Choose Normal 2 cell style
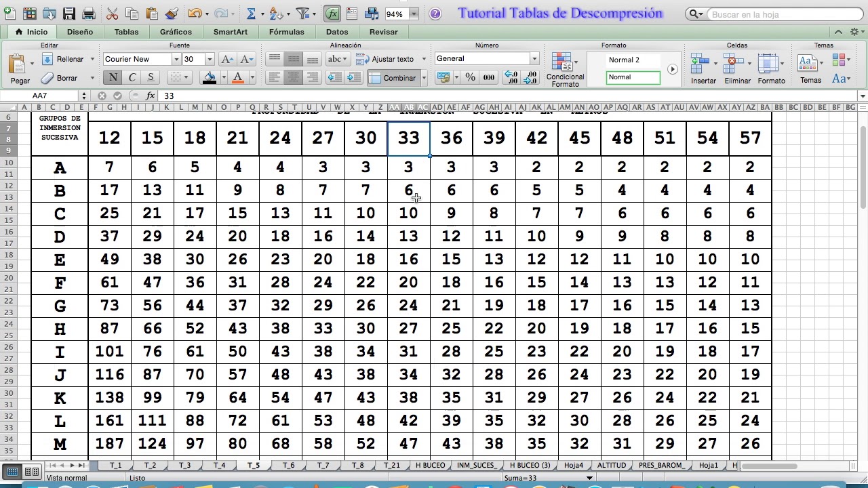This screenshot has width=868, height=488. coord(633,60)
